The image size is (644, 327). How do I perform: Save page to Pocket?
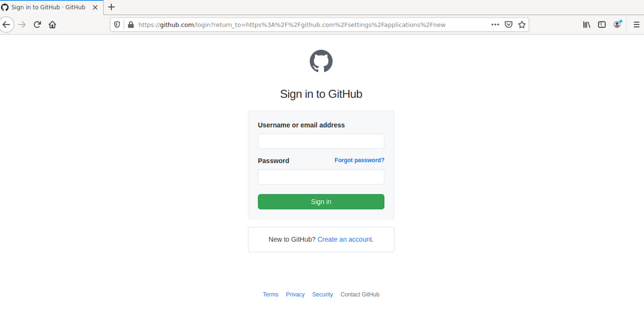(x=508, y=25)
